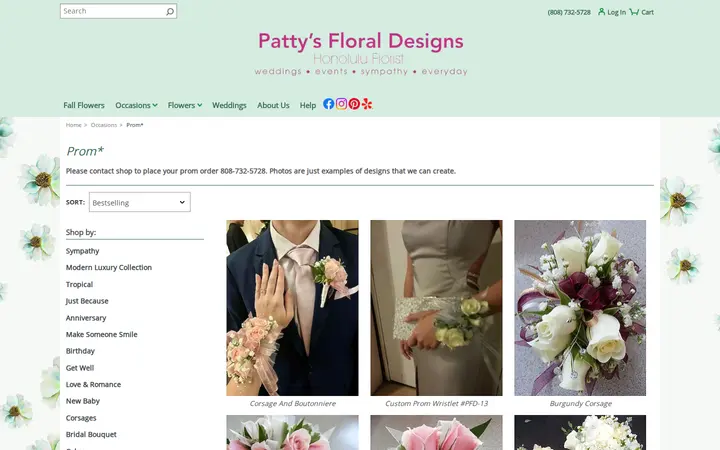Call the (808) 732-5728 phone link

point(569,12)
